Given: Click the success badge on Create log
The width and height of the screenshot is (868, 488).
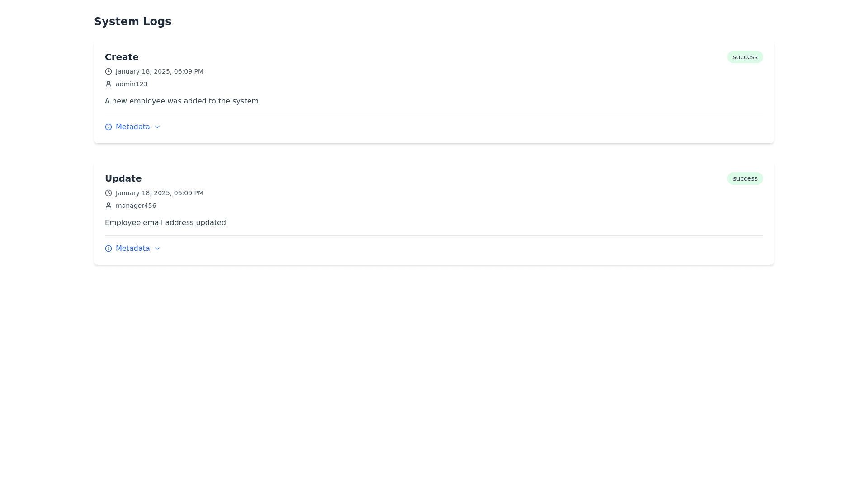Looking at the screenshot, I should point(745,57).
